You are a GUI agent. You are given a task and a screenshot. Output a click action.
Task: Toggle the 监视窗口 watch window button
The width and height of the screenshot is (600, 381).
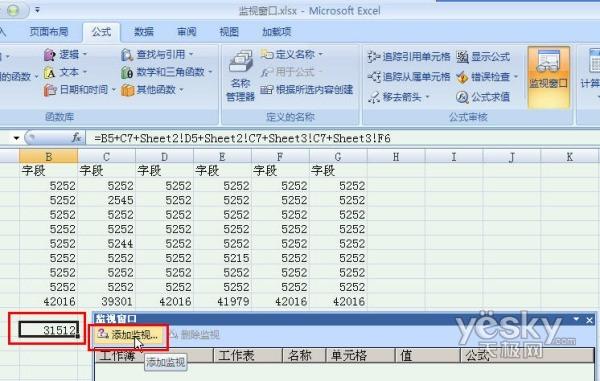[x=548, y=77]
